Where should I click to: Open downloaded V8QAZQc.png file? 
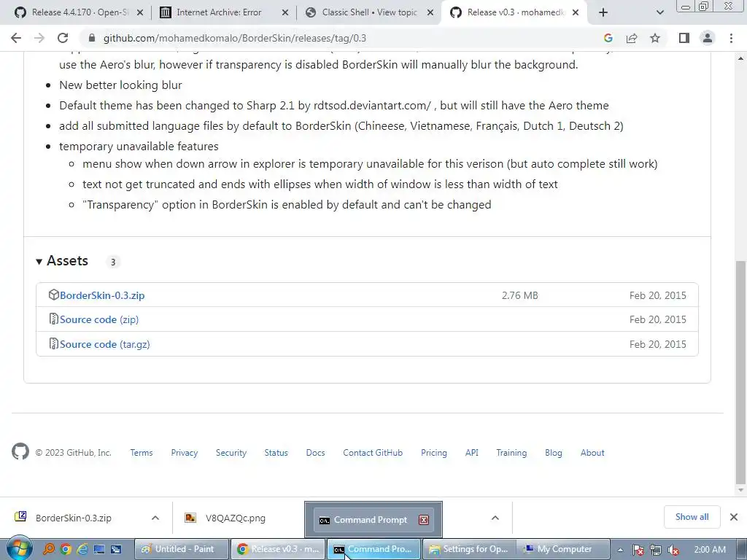point(236,518)
